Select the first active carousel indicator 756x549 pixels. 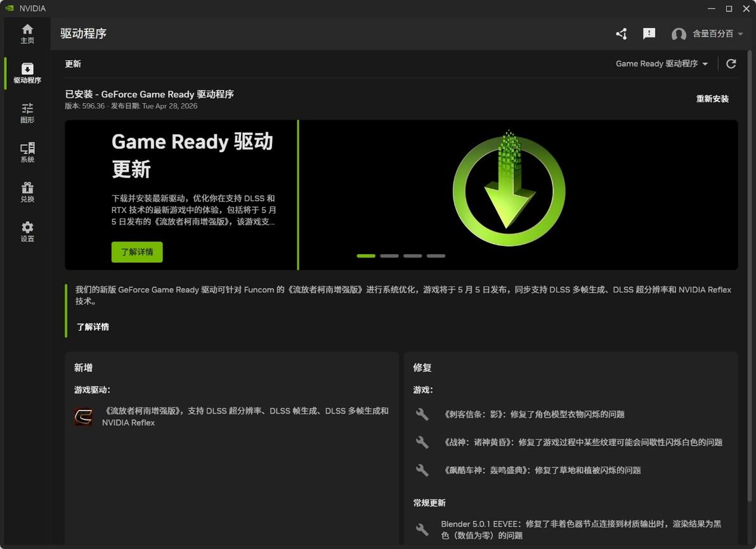(x=366, y=256)
